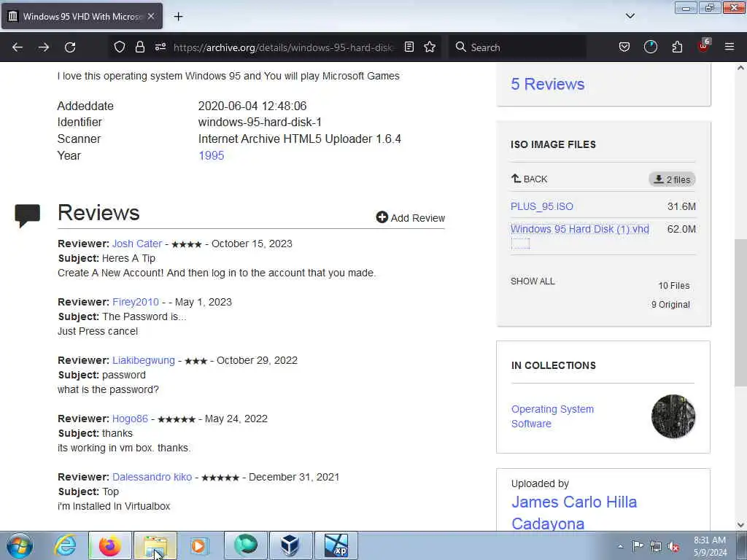This screenshot has height=560, width=747.
Task: Open the Operating System Software collection thumbnail
Action: 673,416
